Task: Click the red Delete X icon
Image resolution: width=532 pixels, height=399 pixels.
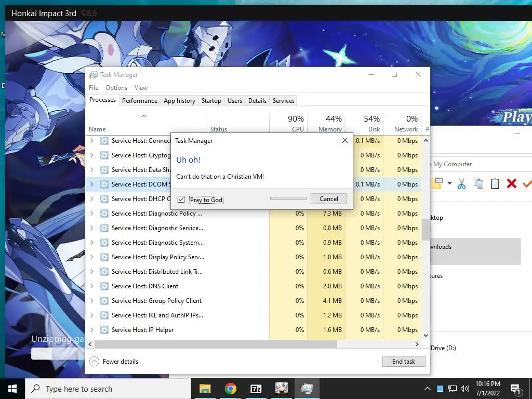Action: 512,183
